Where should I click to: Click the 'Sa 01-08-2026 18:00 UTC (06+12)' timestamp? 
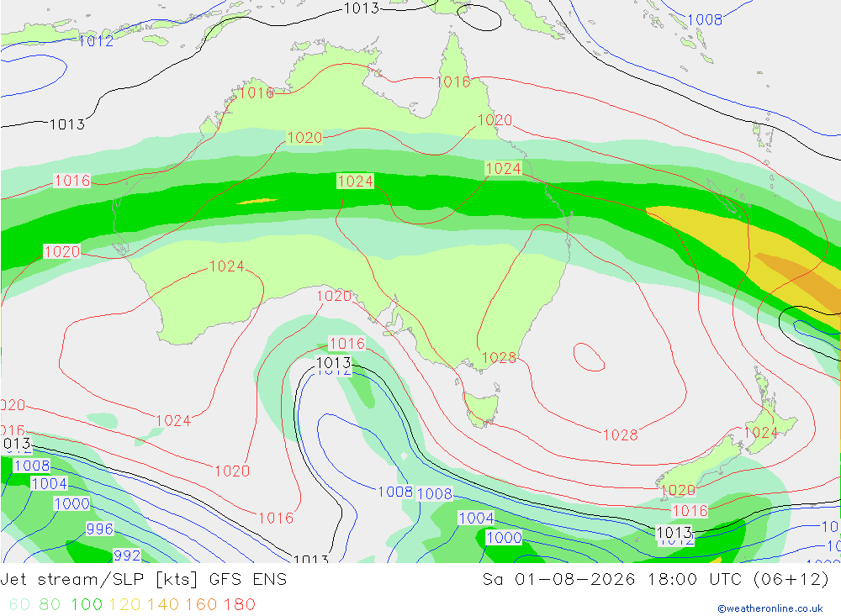pos(655,580)
